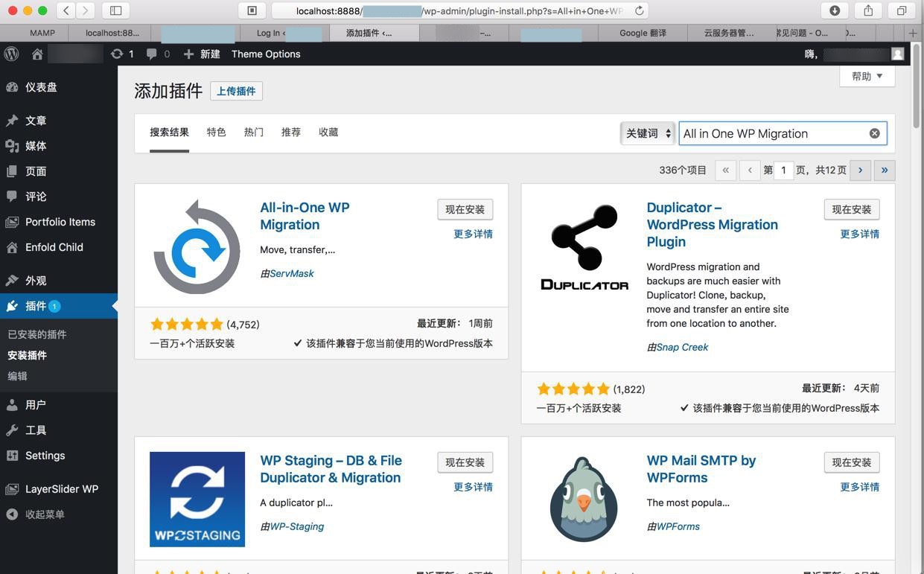Switch to the 收藏 favorites tab
Viewport: 924px width, 574px height.
328,133
